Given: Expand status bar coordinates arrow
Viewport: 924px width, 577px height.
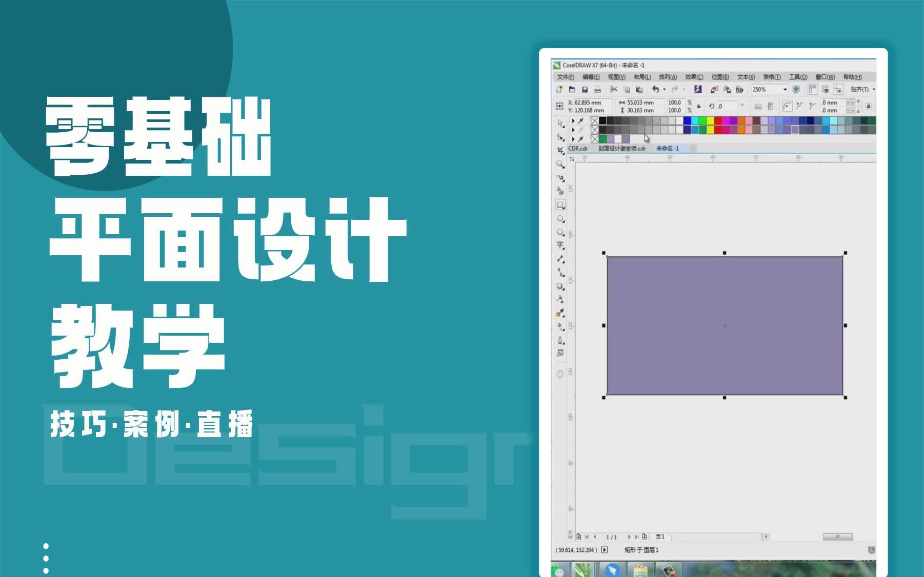Looking at the screenshot, I should coord(604,550).
